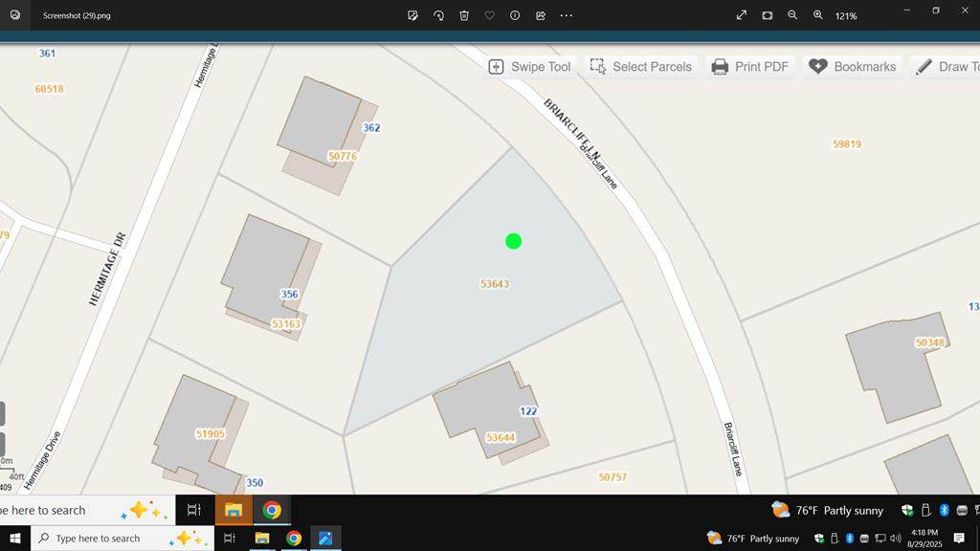Show file info panel
Screen dimensions: 980x551
515,15
